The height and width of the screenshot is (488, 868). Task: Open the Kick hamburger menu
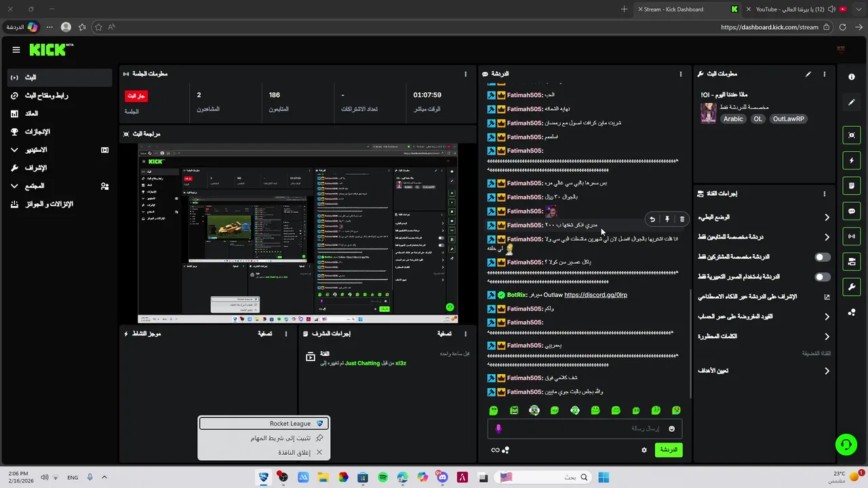coord(16,49)
